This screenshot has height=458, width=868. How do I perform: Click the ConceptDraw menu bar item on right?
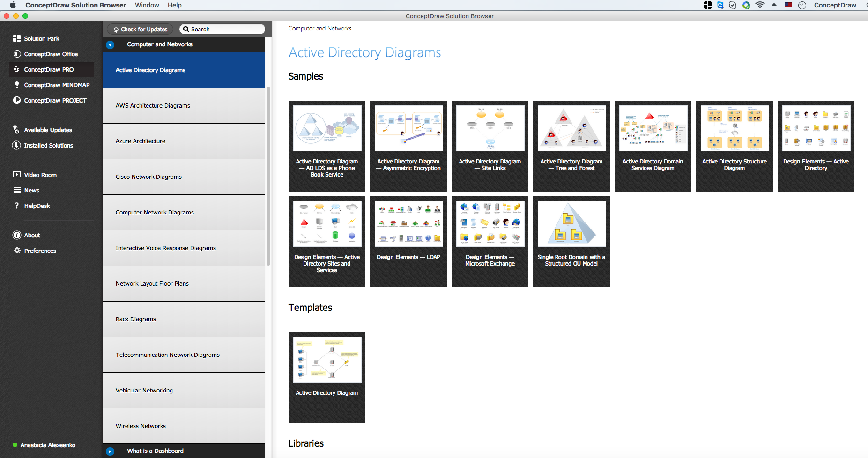point(835,5)
